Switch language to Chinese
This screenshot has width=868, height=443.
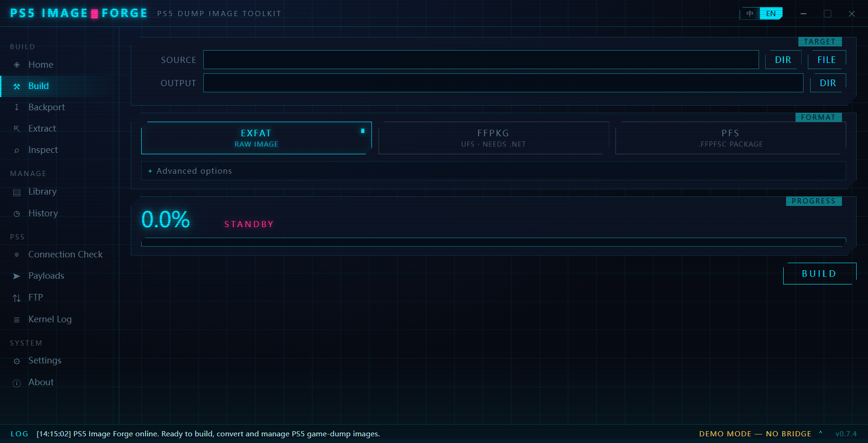[750, 13]
